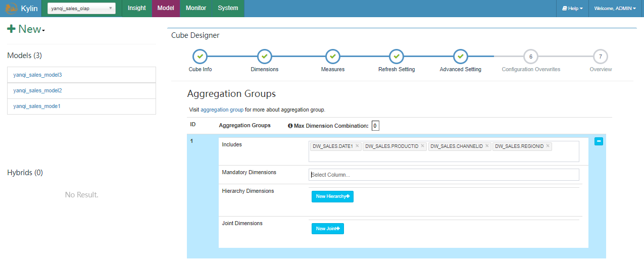Click the Overview step label
This screenshot has height=264, width=644.
point(601,69)
